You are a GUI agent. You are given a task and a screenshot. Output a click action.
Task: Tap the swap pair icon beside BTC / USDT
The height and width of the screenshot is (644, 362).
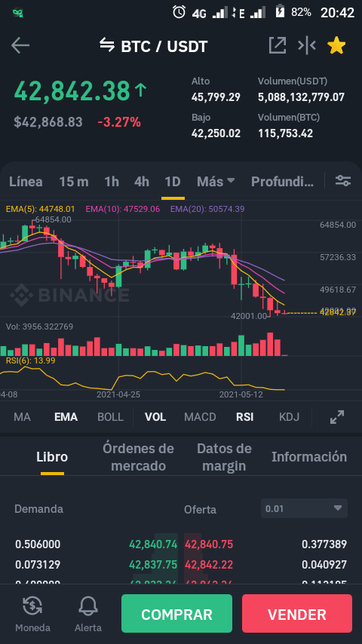(x=107, y=45)
